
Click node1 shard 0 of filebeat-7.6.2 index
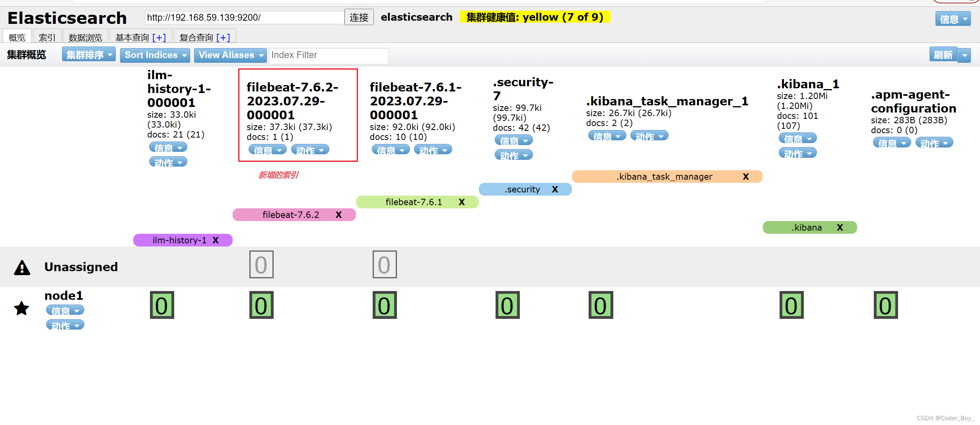tap(261, 305)
